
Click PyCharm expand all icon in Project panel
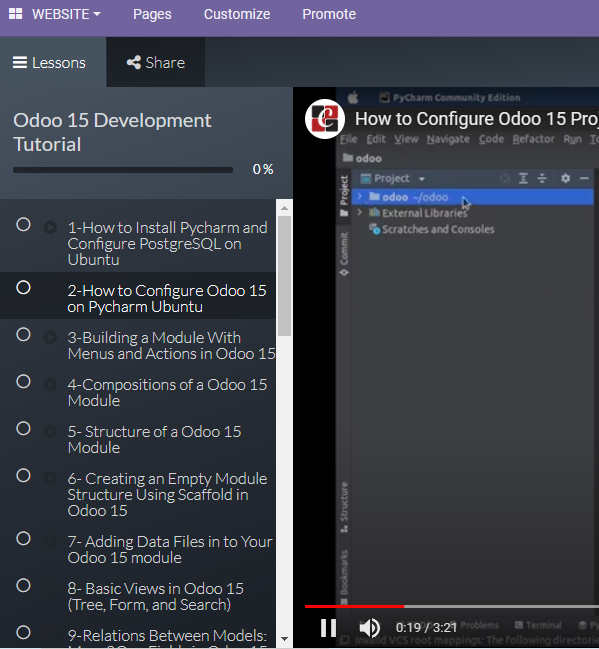(523, 178)
